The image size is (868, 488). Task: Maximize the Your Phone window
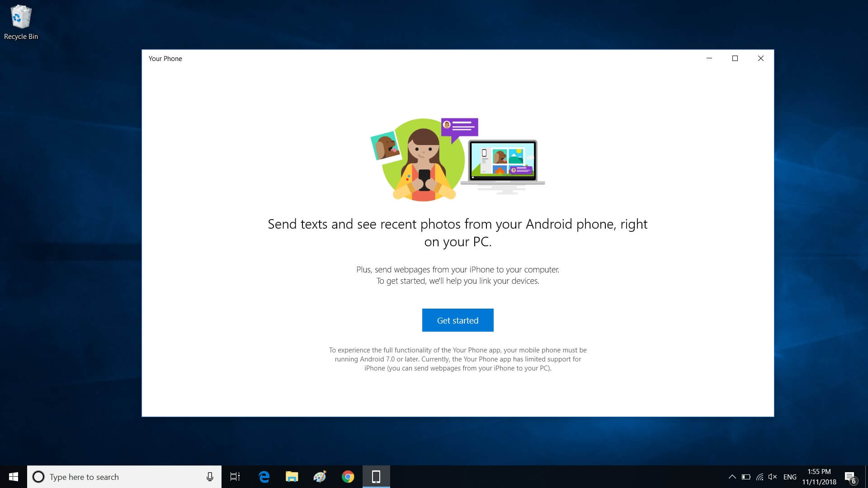[x=735, y=58]
